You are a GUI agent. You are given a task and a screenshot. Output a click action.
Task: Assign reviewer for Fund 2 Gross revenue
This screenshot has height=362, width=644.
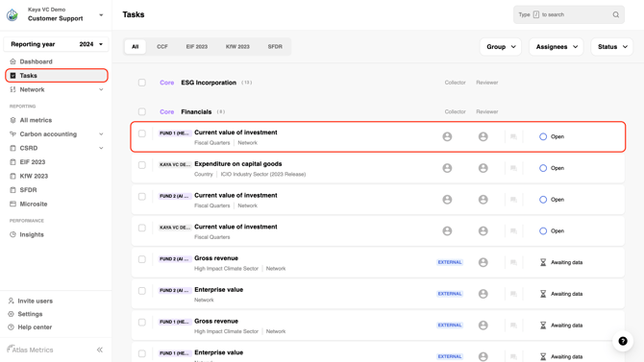pos(483,262)
